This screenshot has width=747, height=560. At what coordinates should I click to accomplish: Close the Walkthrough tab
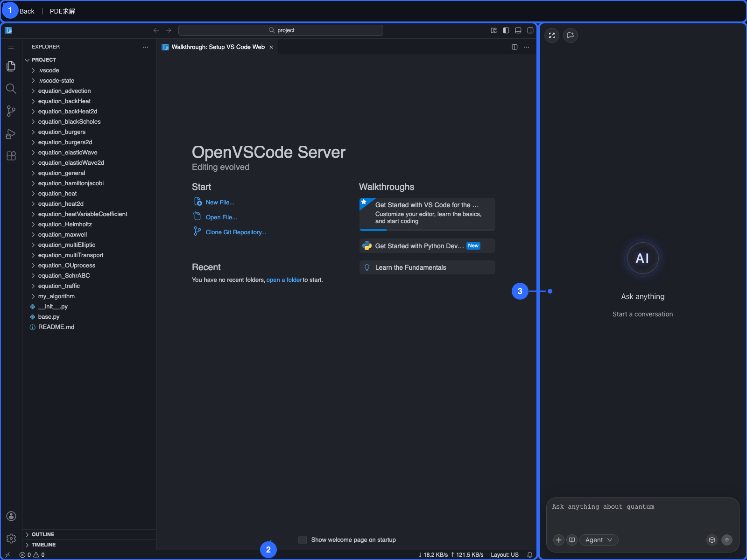click(x=271, y=47)
